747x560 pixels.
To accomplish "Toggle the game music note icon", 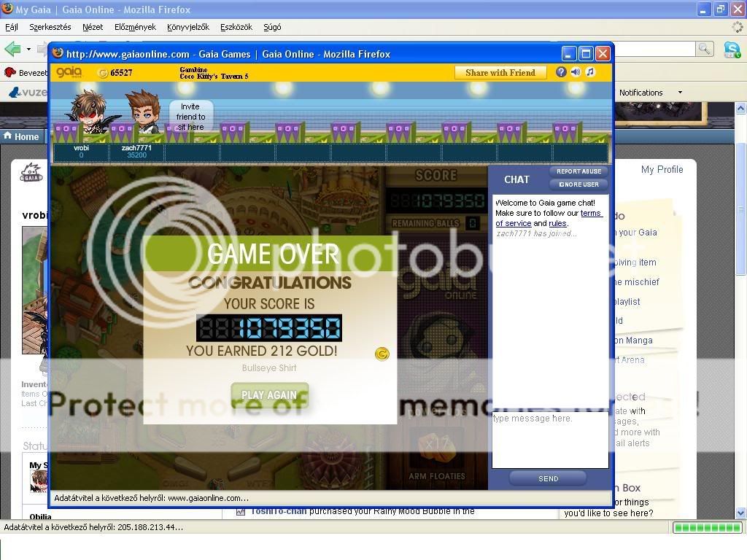I will point(590,72).
